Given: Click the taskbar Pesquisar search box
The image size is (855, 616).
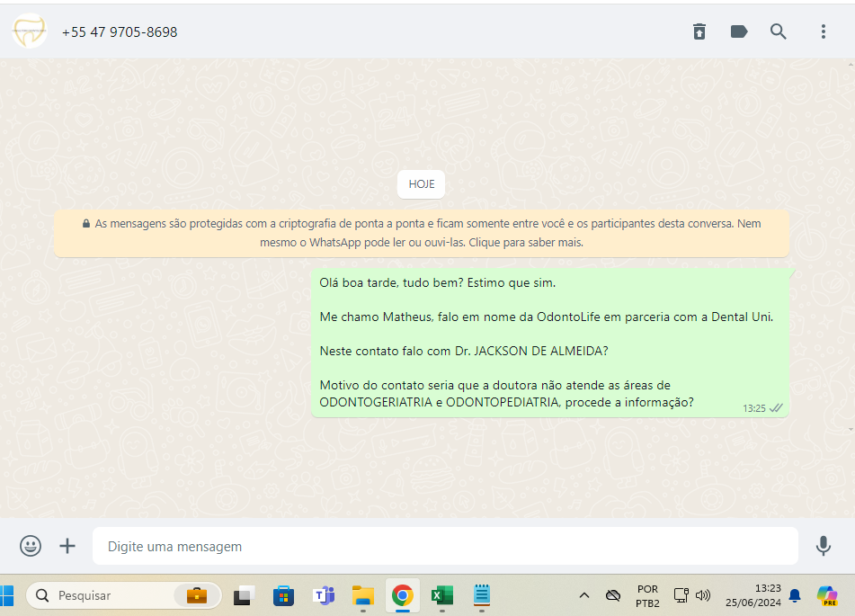Looking at the screenshot, I should (123, 595).
